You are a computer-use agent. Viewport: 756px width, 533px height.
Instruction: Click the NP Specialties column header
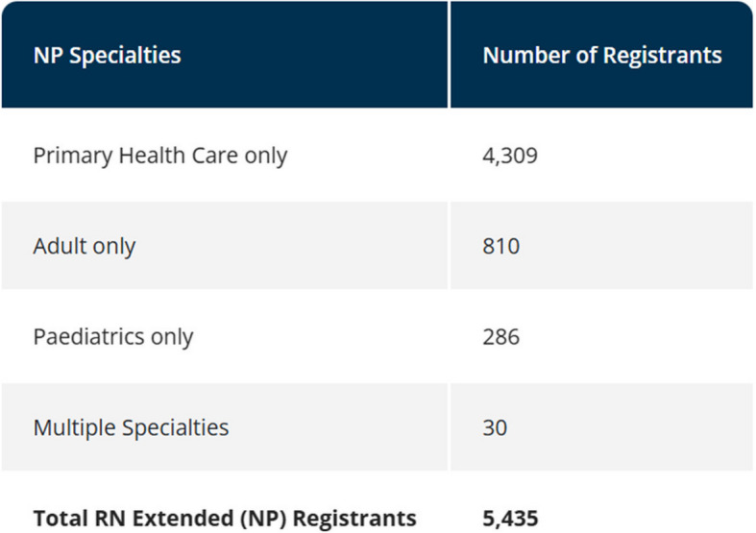[108, 55]
